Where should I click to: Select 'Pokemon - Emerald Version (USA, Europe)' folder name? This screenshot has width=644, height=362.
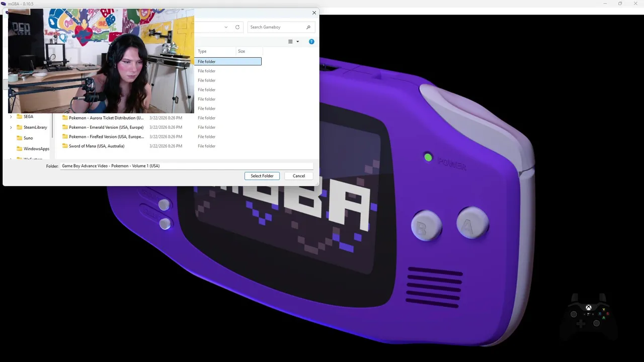(106, 127)
